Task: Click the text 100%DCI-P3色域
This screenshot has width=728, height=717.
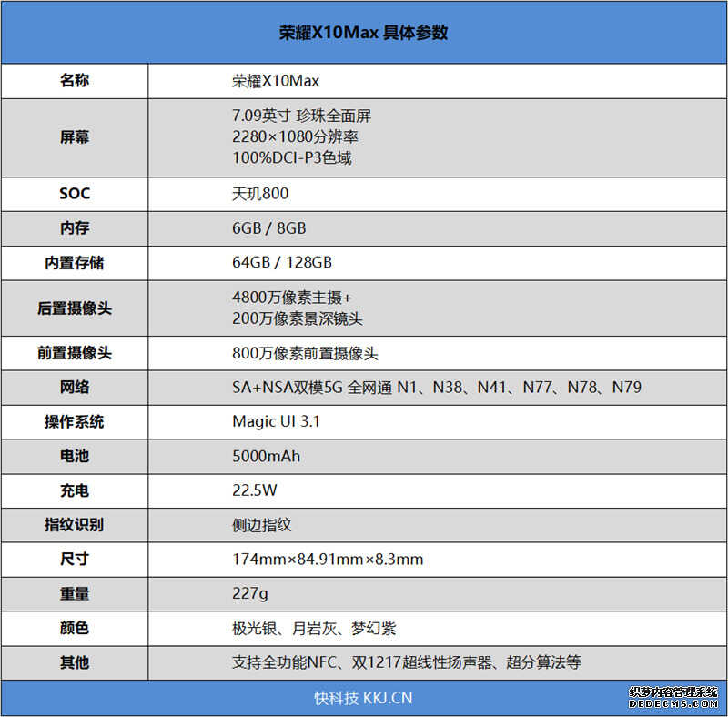Action: pos(291,158)
